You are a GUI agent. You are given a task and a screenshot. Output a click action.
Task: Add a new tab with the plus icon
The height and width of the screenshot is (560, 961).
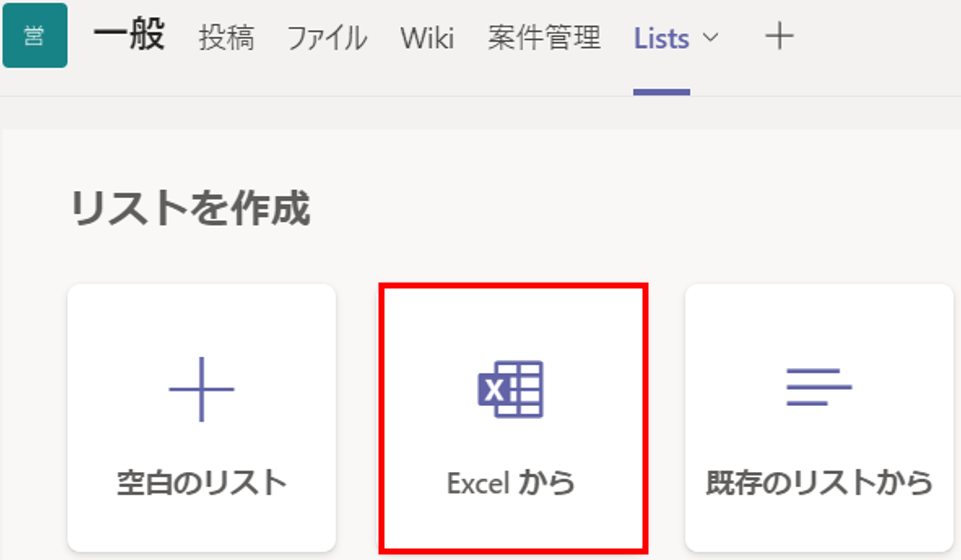coord(780,36)
